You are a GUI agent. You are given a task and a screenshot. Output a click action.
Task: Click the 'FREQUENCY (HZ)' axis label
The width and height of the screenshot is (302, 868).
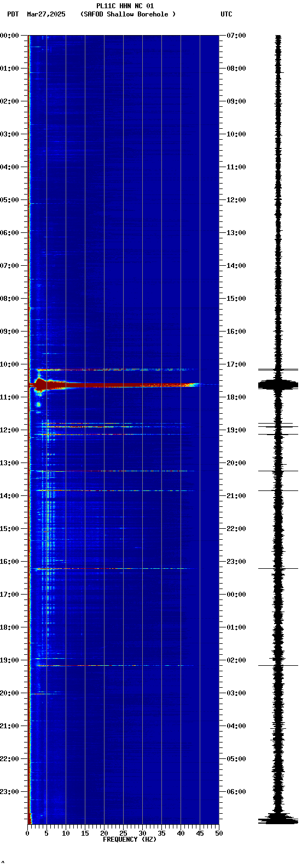130,840
